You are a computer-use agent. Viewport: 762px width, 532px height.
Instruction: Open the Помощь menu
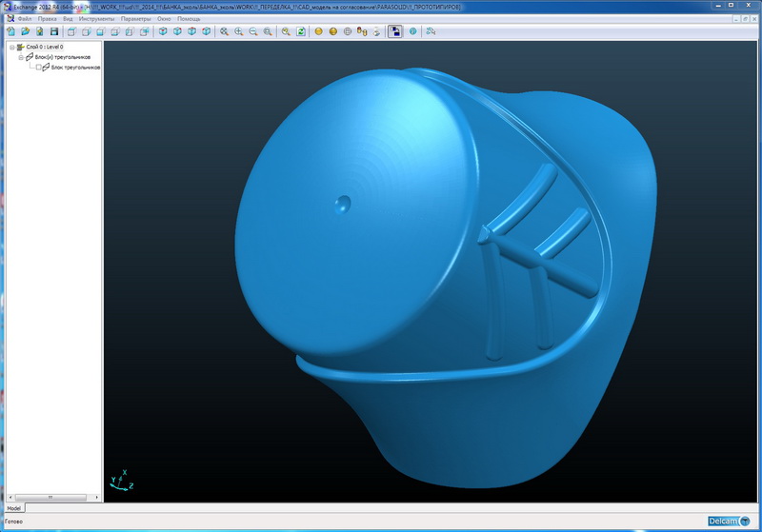coord(189,19)
